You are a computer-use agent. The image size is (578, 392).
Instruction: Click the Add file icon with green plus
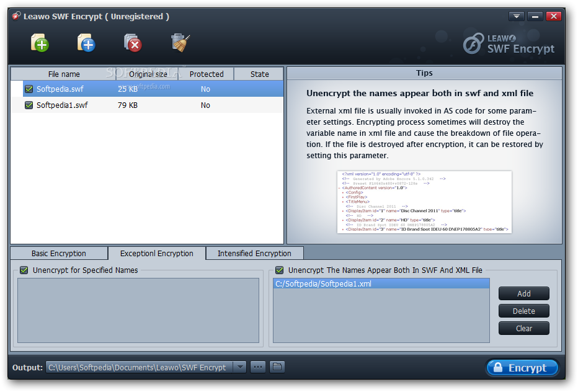click(x=40, y=43)
